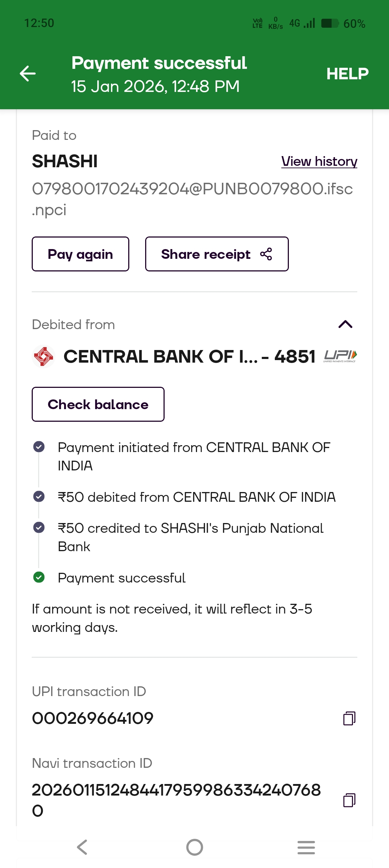Image resolution: width=389 pixels, height=868 pixels.
Task: Tap the green Payment successful checkmark
Action: point(39,577)
